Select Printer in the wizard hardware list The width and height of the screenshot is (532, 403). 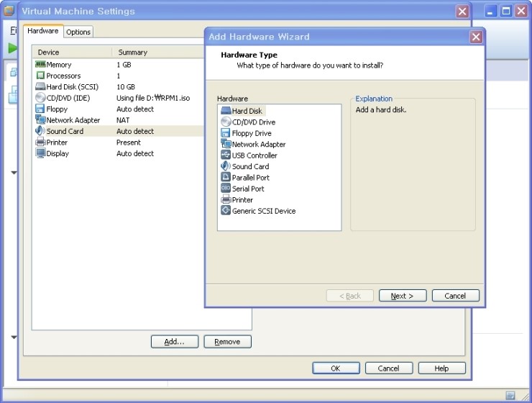coord(242,200)
